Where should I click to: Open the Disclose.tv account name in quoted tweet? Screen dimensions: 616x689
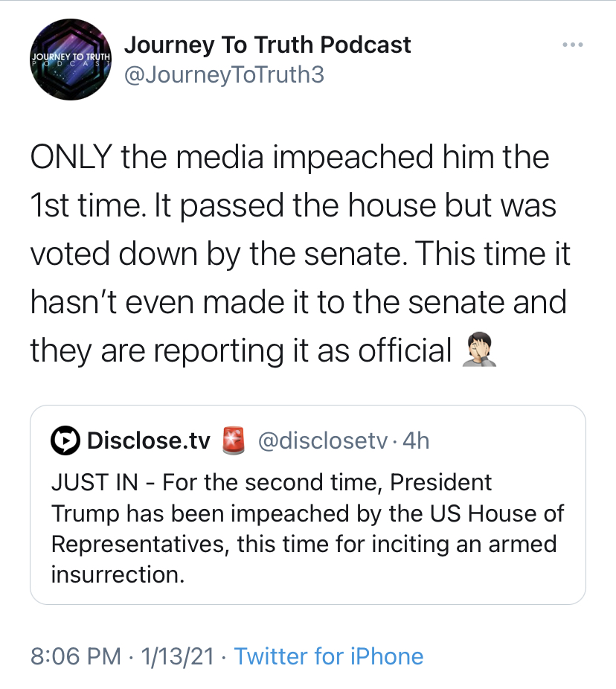149,441
